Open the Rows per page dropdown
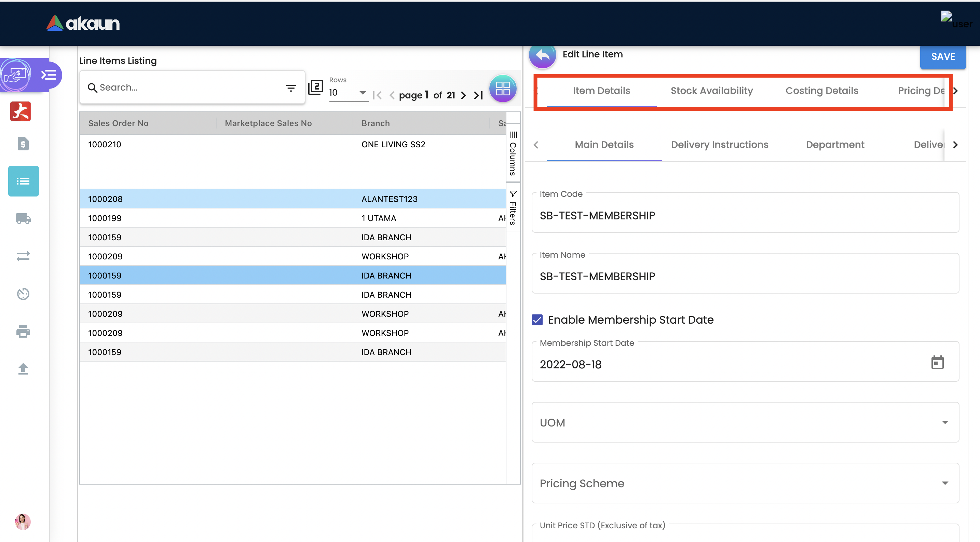 point(348,92)
